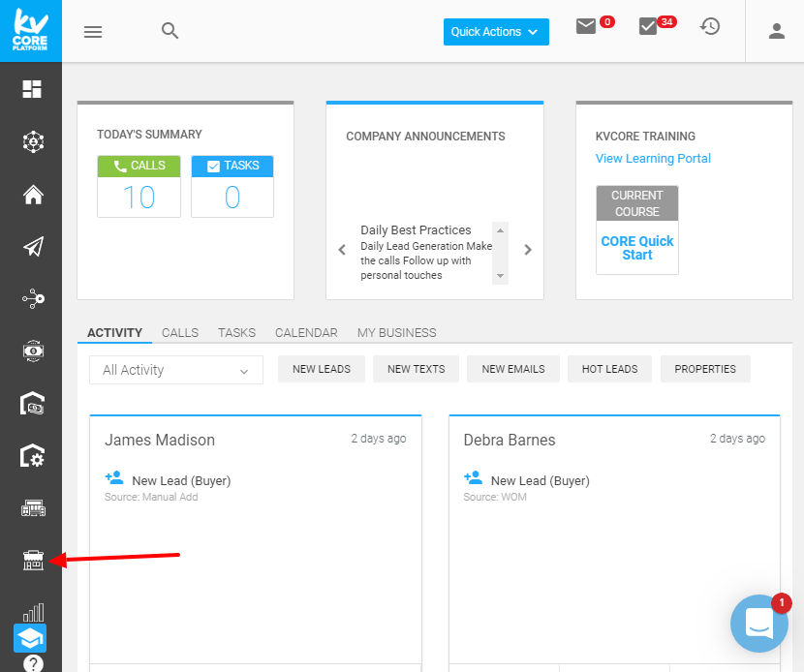Open the tasks checkmark notification icon
The image size is (804, 672).
tap(648, 27)
